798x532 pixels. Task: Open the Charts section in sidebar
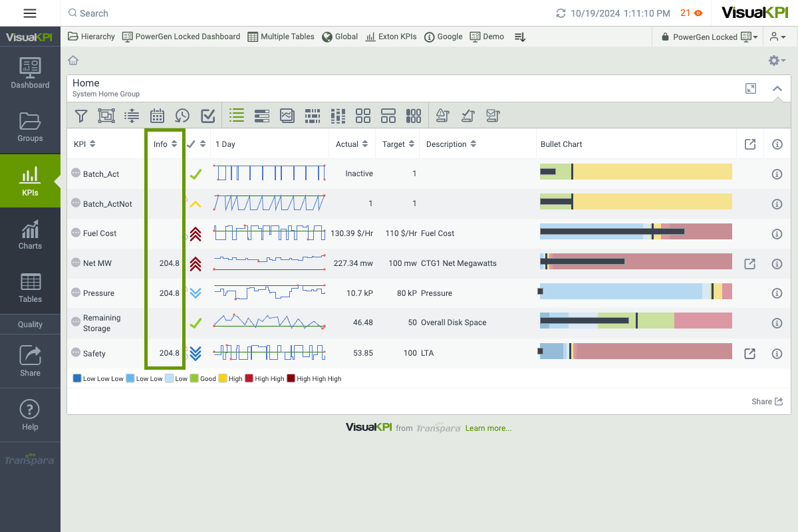[x=30, y=235]
